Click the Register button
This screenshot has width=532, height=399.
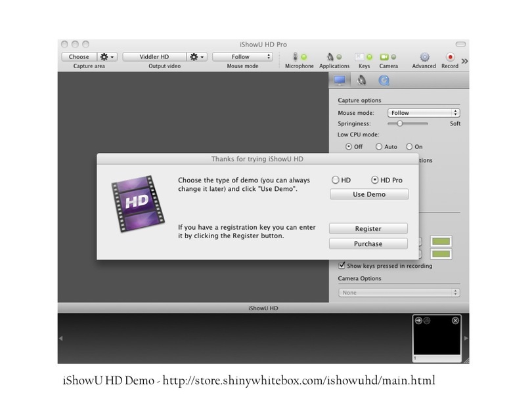click(x=368, y=229)
